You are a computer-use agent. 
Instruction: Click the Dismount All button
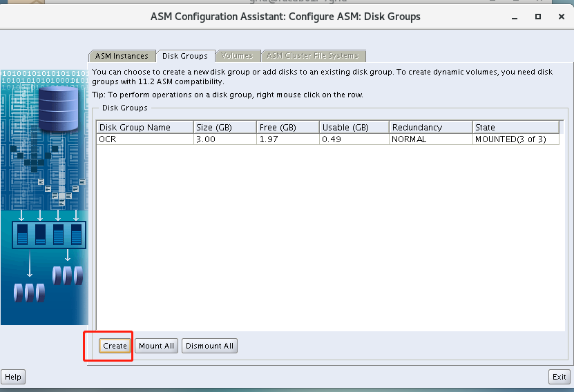pos(209,346)
